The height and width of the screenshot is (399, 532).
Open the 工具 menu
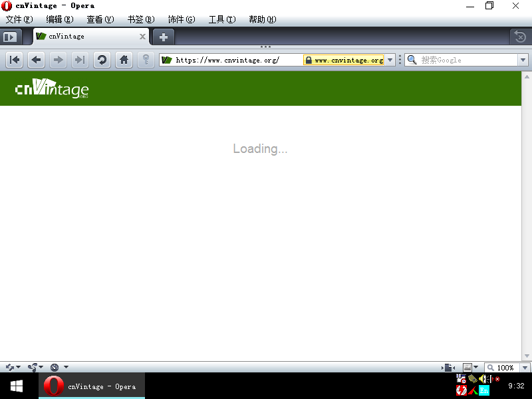[222, 19]
